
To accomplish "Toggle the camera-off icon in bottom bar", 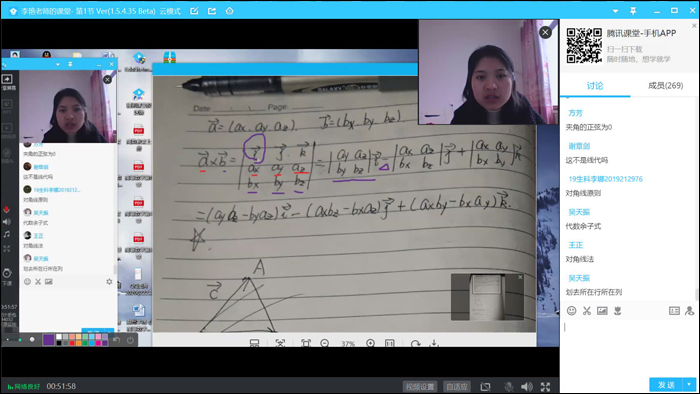I will click(485, 387).
